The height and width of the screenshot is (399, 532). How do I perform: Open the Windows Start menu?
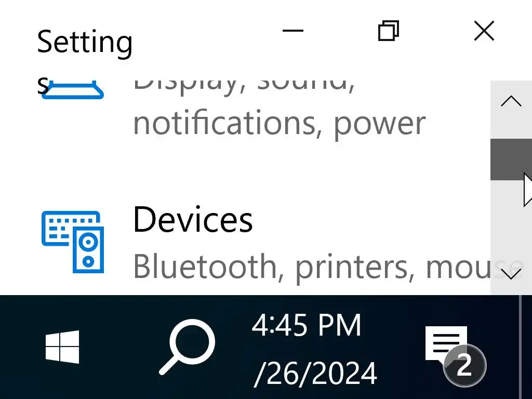(62, 347)
